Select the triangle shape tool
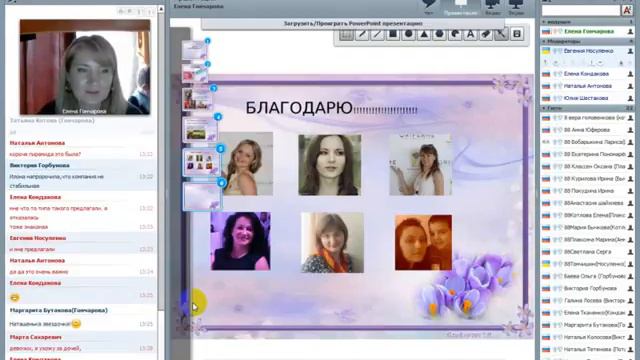The width and height of the screenshot is (640, 360). [424, 34]
